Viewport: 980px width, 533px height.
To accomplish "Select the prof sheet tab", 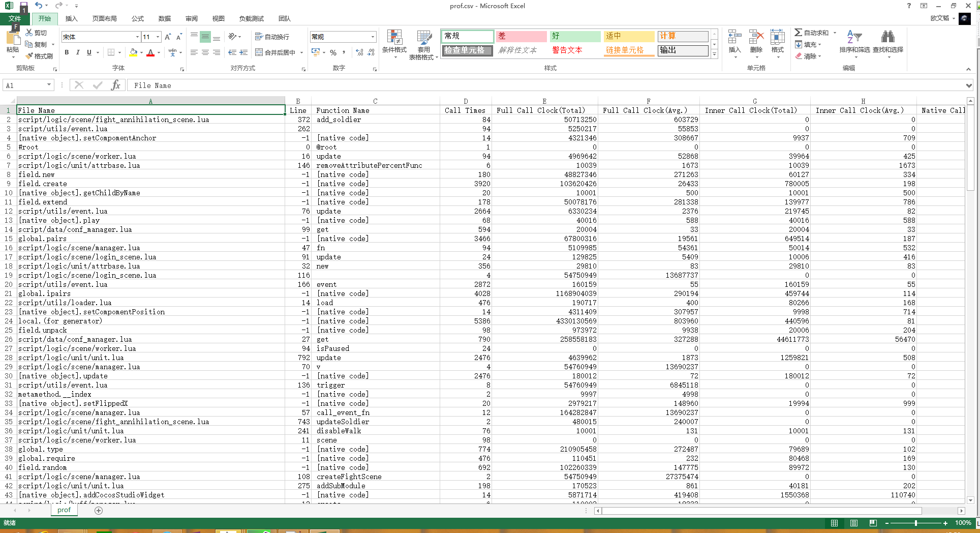I will click(64, 510).
